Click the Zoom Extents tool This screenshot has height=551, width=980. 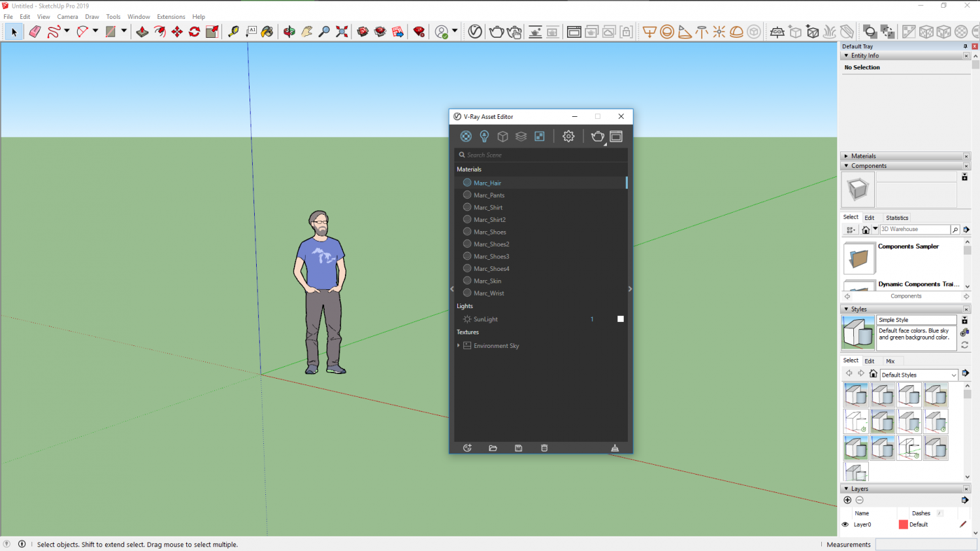(342, 31)
